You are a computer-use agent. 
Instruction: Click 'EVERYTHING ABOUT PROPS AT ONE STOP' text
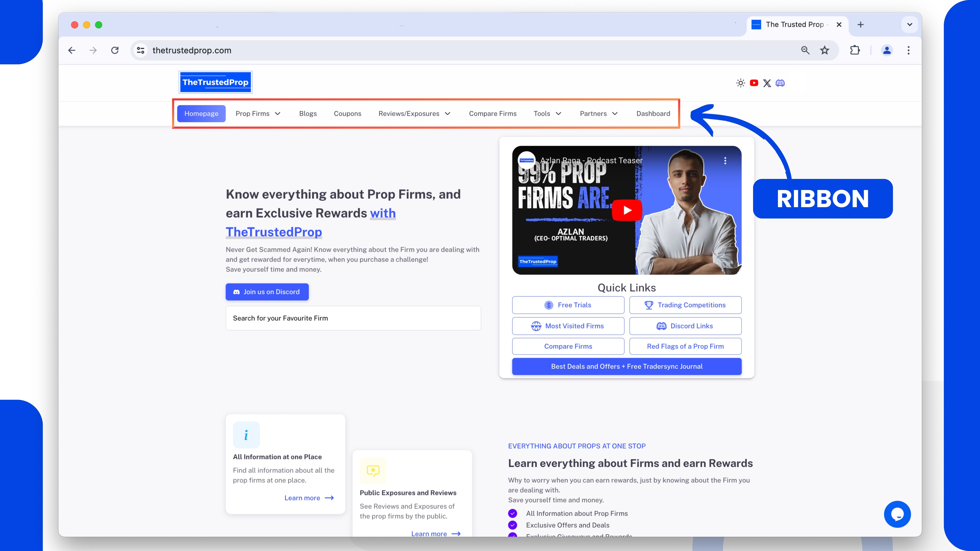[x=577, y=446]
